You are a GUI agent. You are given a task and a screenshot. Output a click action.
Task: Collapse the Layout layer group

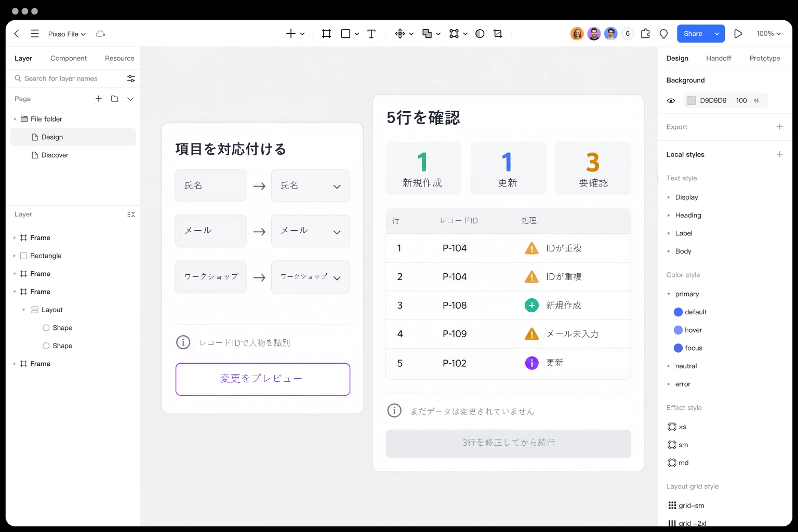pos(23,310)
